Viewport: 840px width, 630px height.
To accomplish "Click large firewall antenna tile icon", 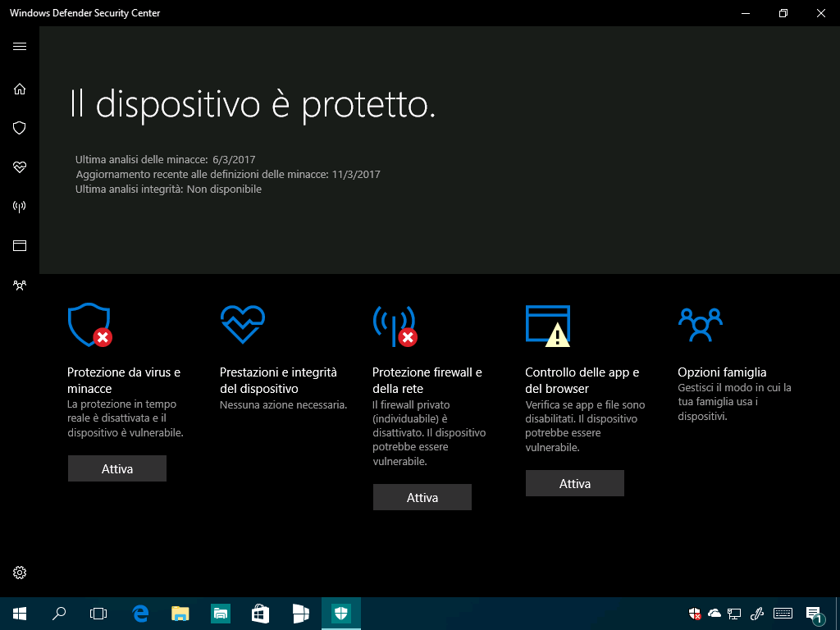I will click(395, 326).
